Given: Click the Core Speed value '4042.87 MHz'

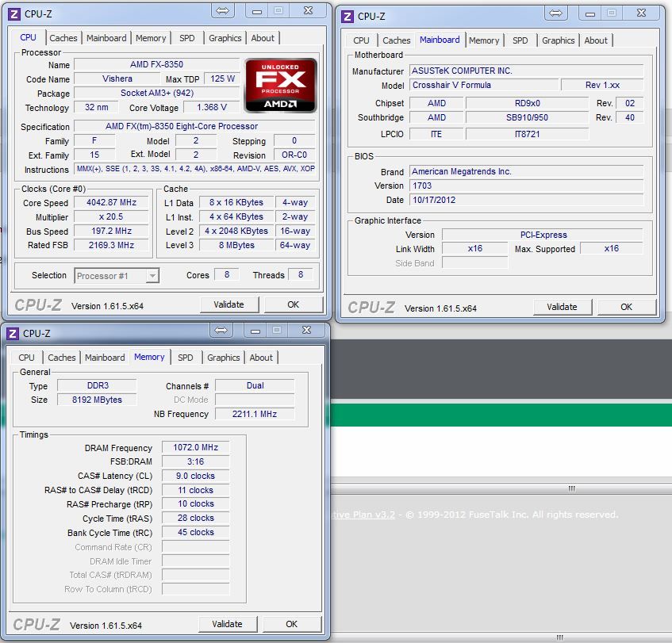Looking at the screenshot, I should pyautogui.click(x=111, y=203).
